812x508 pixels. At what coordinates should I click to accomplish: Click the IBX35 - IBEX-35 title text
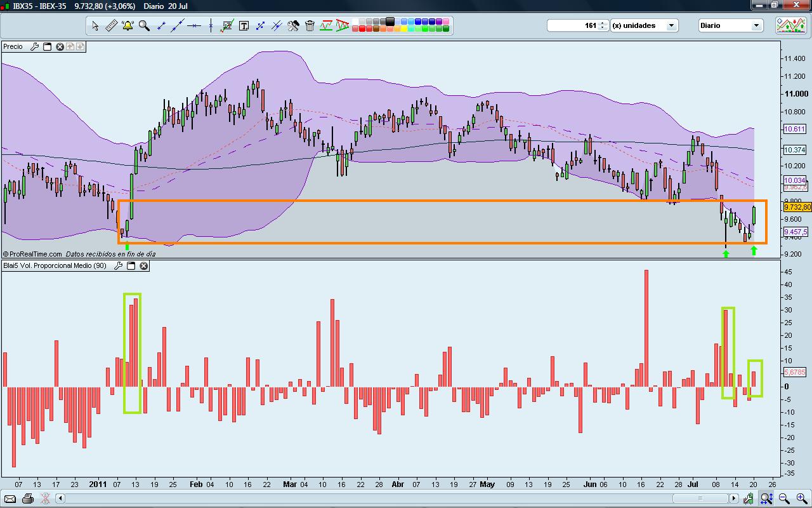39,6
